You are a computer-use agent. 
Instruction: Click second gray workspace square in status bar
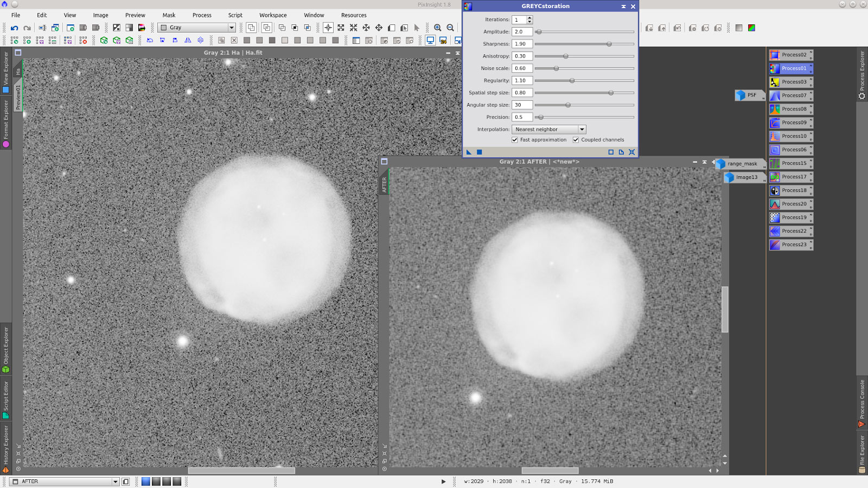click(156, 481)
